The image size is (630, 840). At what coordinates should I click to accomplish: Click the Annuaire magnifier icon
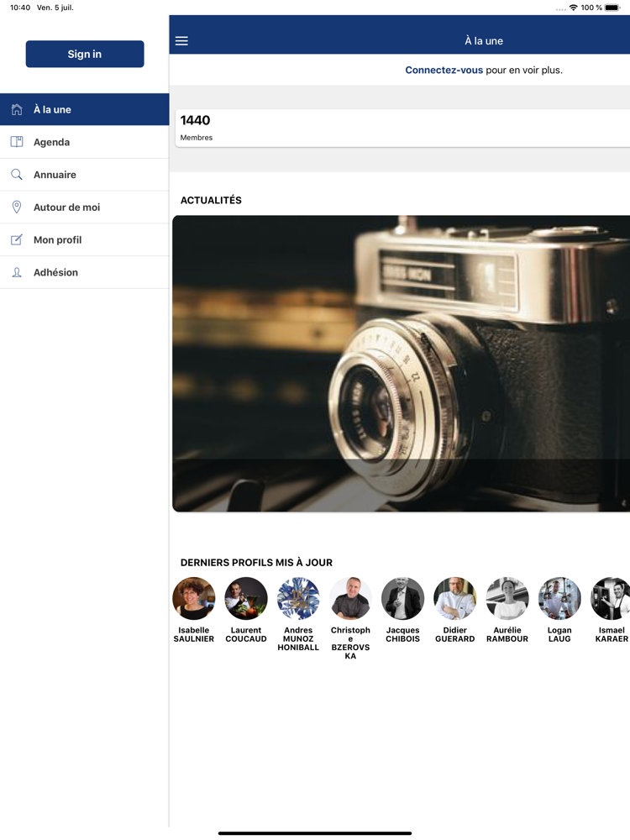[x=17, y=175]
